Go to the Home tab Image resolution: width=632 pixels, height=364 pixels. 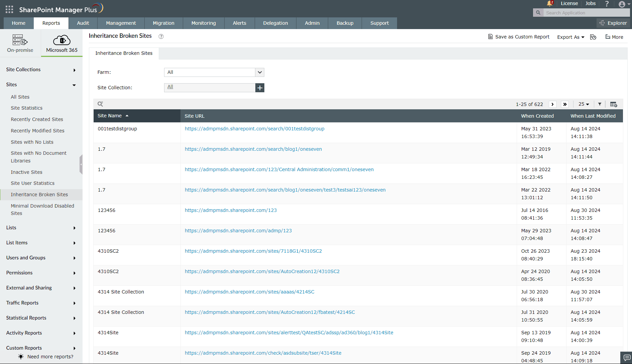tap(19, 23)
